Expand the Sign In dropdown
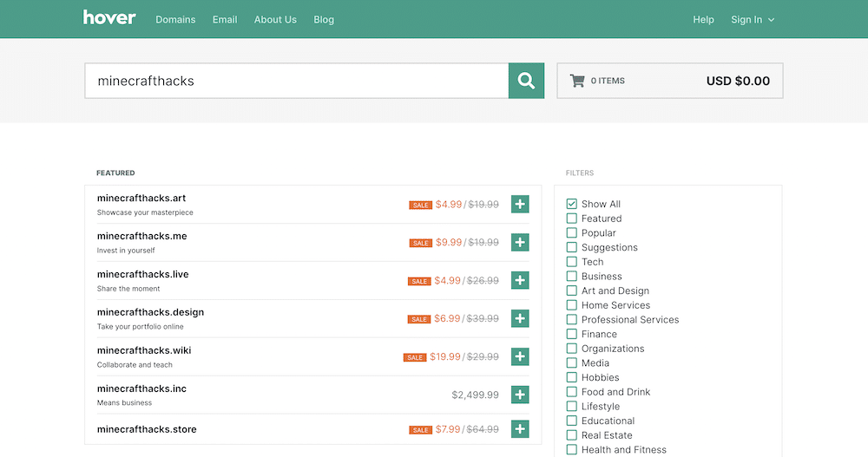This screenshot has height=457, width=868. click(x=752, y=19)
